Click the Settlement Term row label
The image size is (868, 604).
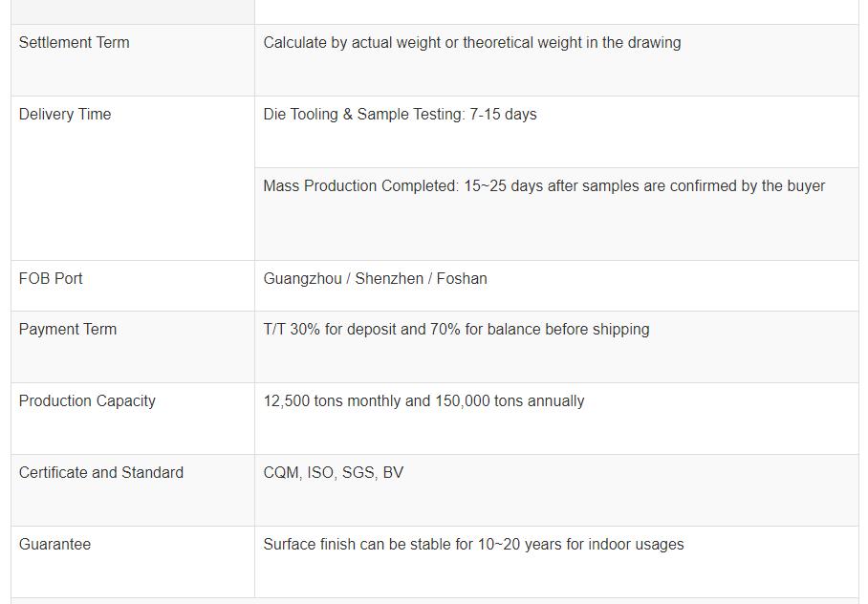pyautogui.click(x=75, y=43)
